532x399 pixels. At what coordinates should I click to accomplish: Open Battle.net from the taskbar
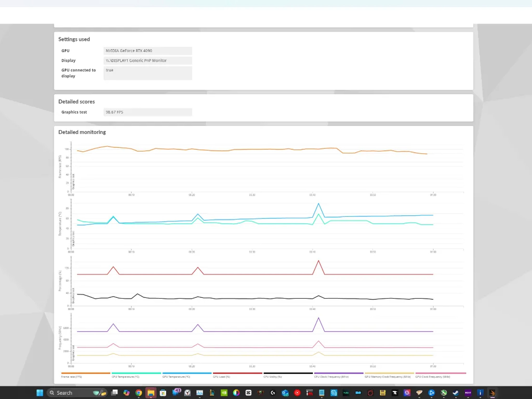[x=431, y=393]
